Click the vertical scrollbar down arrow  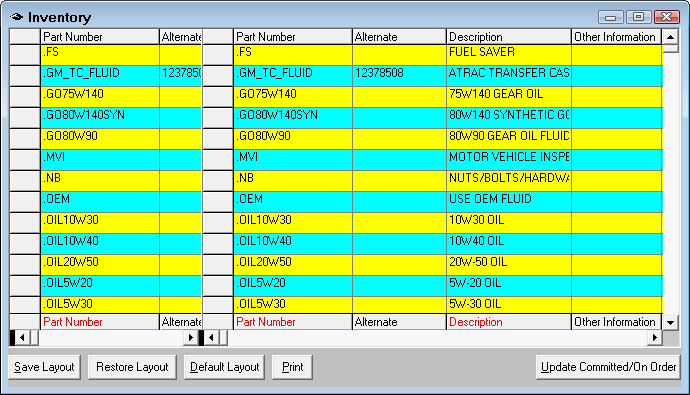(x=670, y=322)
